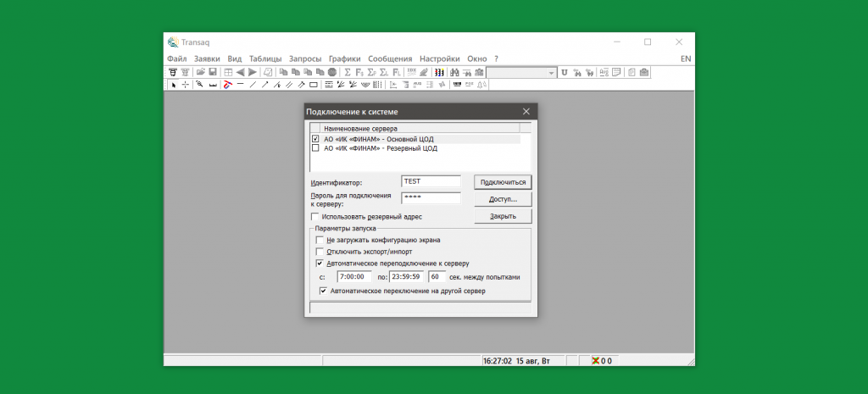
Task: Click the clipboard icon beside the briefcase
Action: point(632,73)
